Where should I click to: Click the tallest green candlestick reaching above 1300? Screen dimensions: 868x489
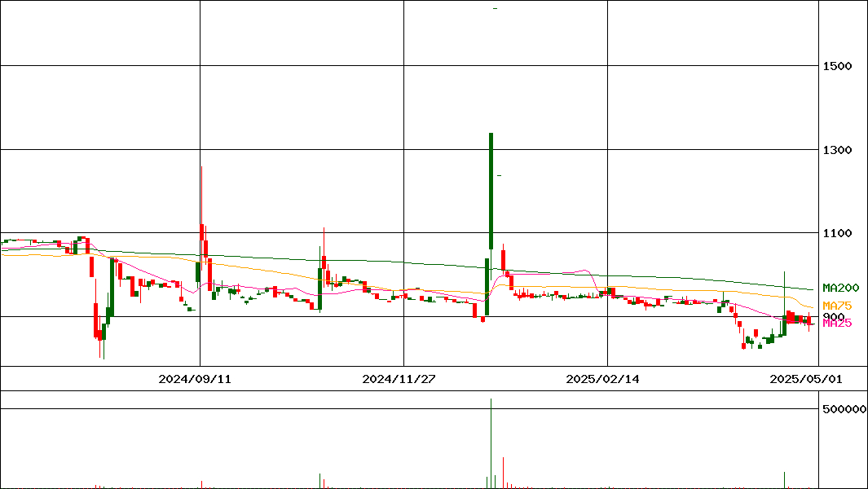coord(491,191)
